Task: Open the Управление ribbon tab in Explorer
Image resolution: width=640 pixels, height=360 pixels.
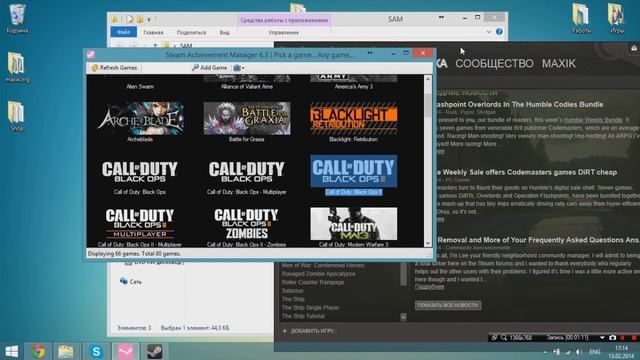Action: [x=284, y=32]
